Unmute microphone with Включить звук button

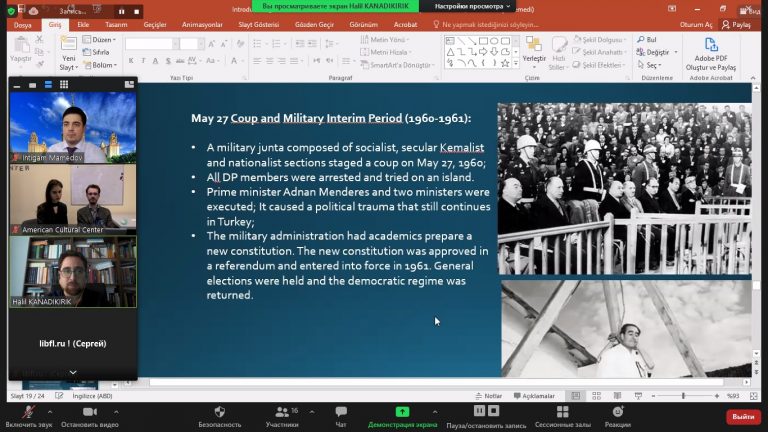pos(27,412)
